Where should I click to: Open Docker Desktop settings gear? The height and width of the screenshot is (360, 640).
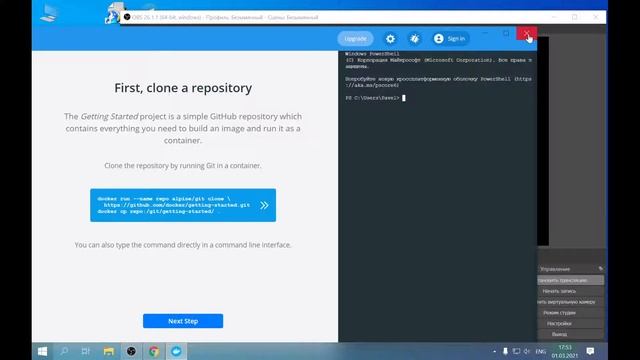coord(391,39)
